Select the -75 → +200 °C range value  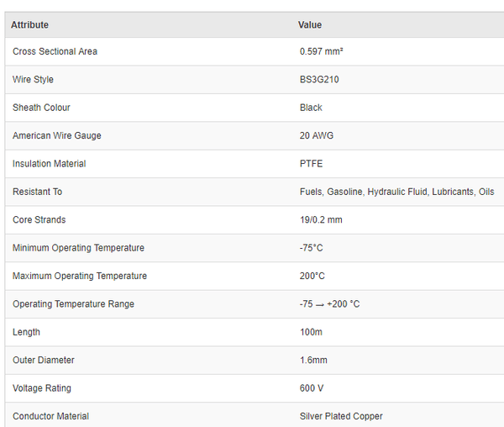[329, 303]
